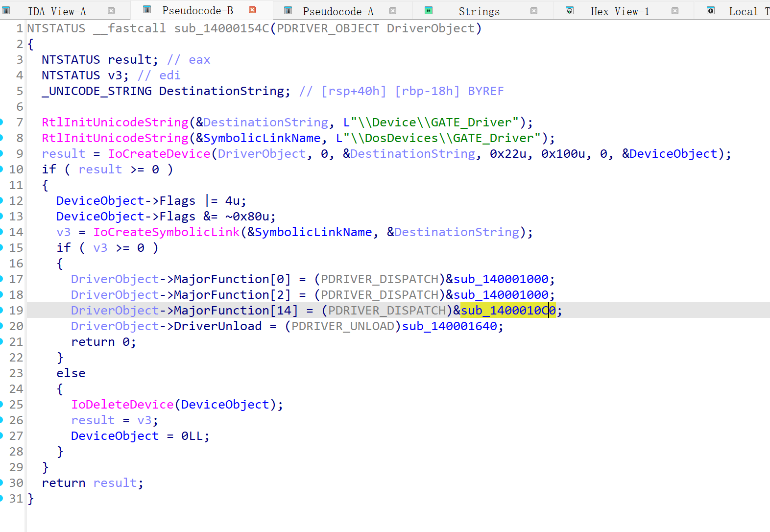Close the Pseudocode-B tab
The height and width of the screenshot is (532, 770).
(x=252, y=10)
